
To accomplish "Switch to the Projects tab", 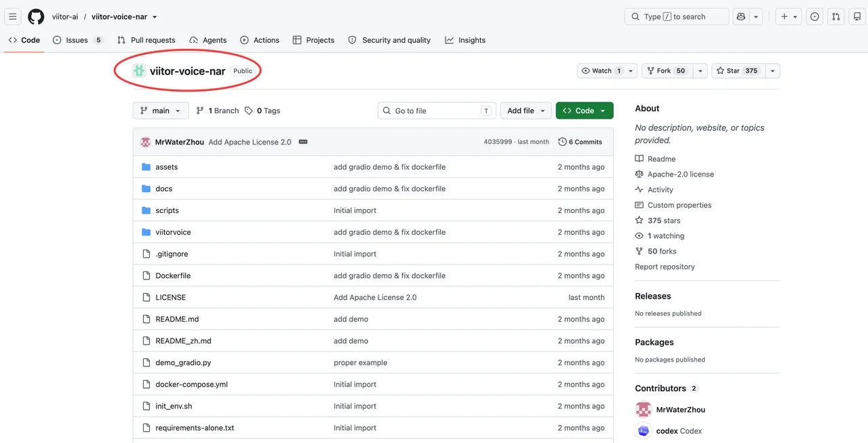I will click(313, 40).
